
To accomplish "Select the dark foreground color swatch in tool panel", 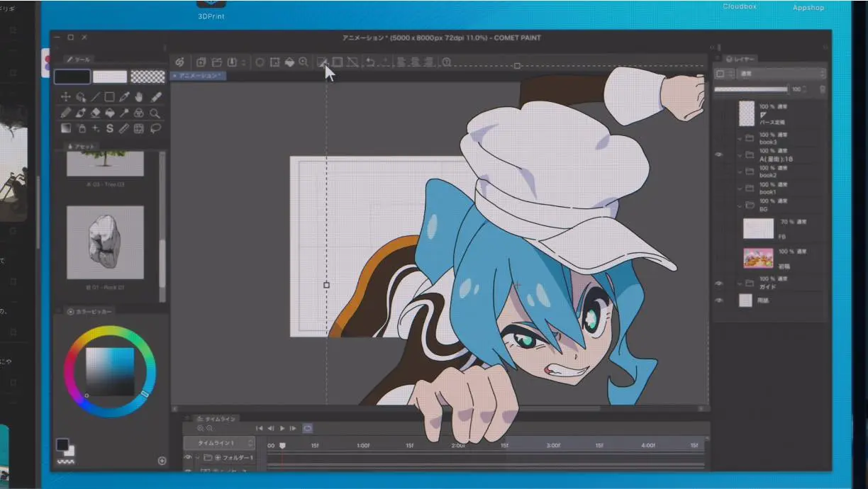I will point(72,77).
